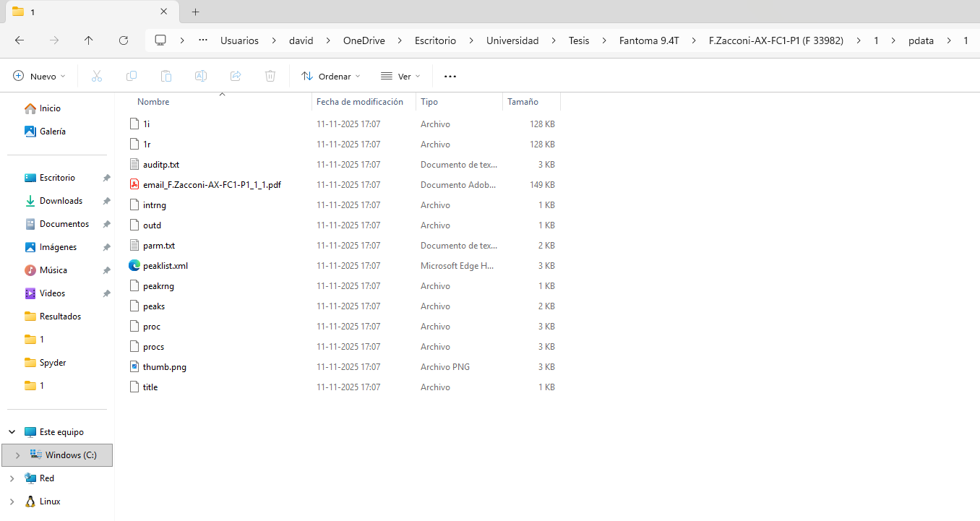Expand the Windows (C:) tree node
980x521 pixels.
click(17, 455)
